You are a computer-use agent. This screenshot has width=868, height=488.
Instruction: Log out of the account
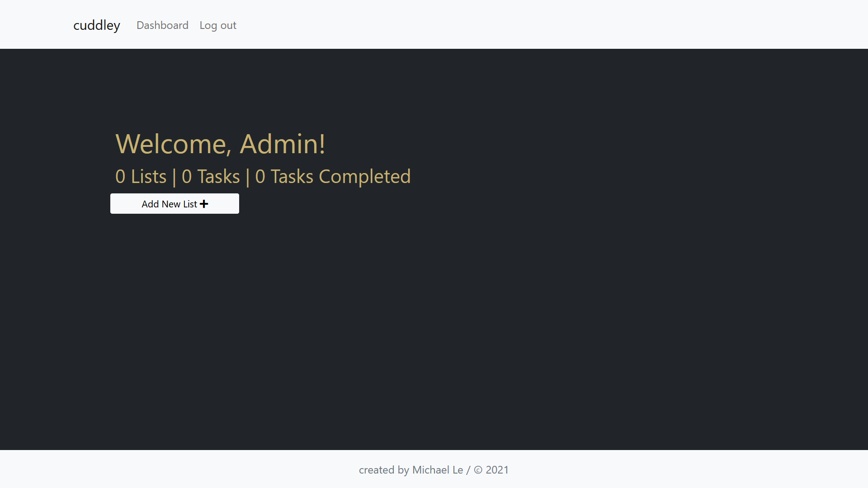(x=218, y=25)
